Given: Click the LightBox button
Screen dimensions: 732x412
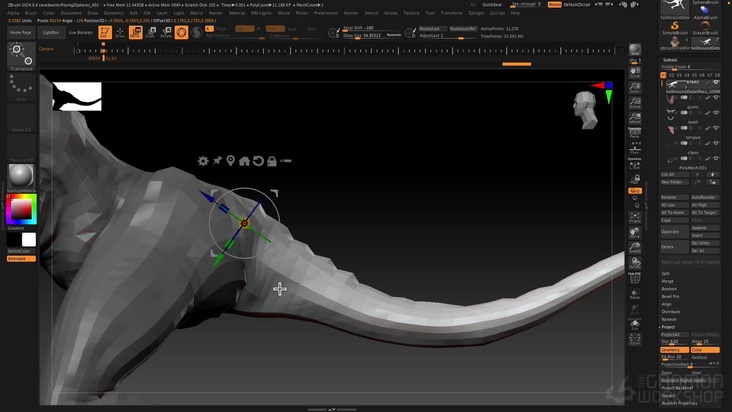Looking at the screenshot, I should (x=50, y=32).
